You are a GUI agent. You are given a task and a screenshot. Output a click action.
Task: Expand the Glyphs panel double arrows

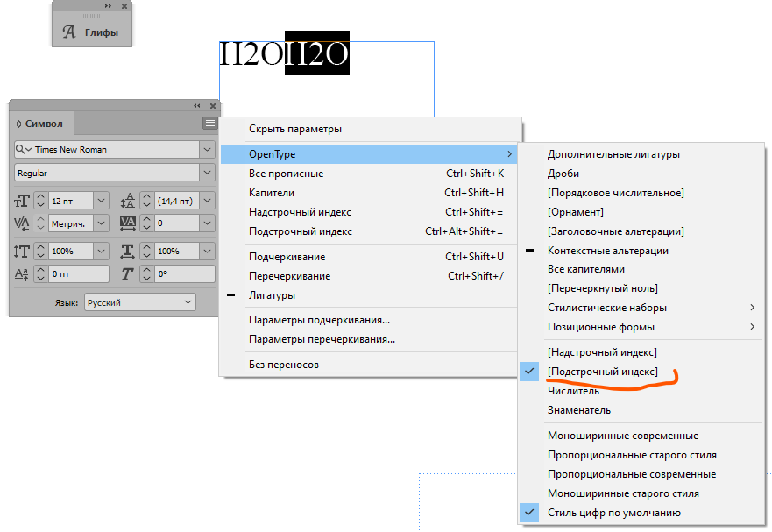108,6
